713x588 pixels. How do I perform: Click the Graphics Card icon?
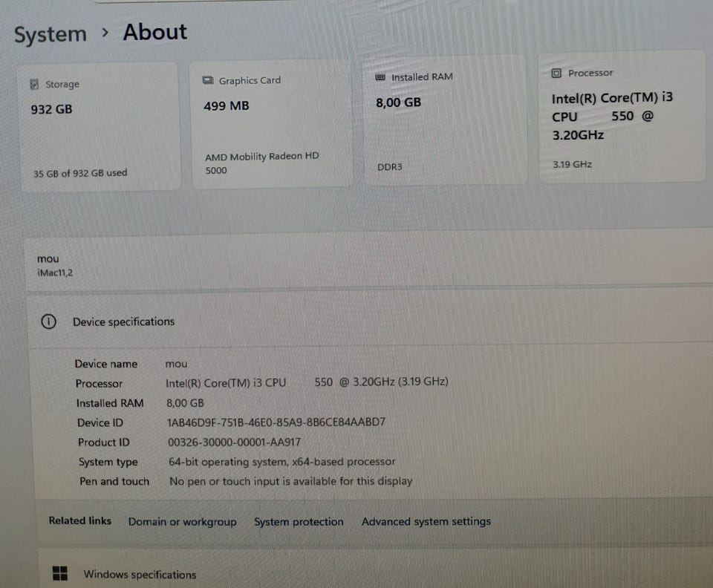[x=208, y=80]
